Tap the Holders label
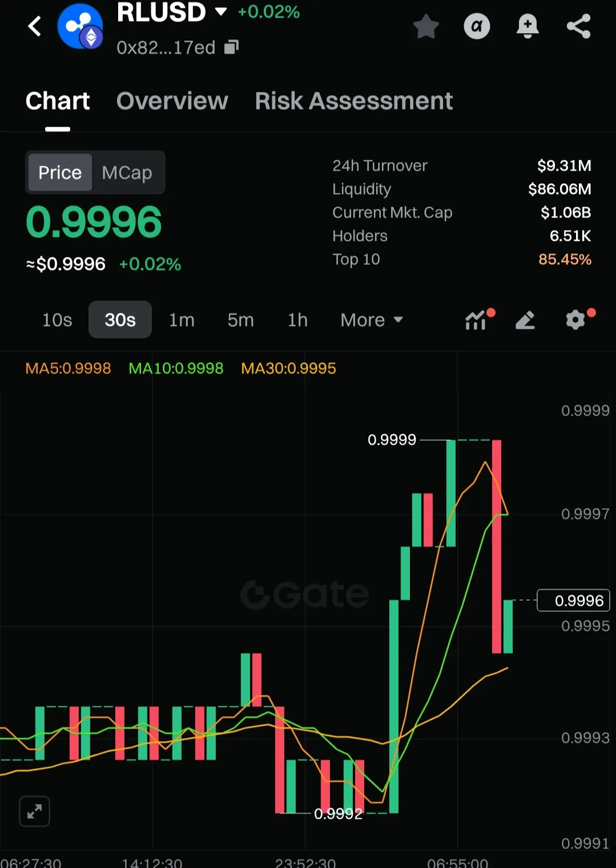Screen dimensions: 616x868 click(x=360, y=236)
